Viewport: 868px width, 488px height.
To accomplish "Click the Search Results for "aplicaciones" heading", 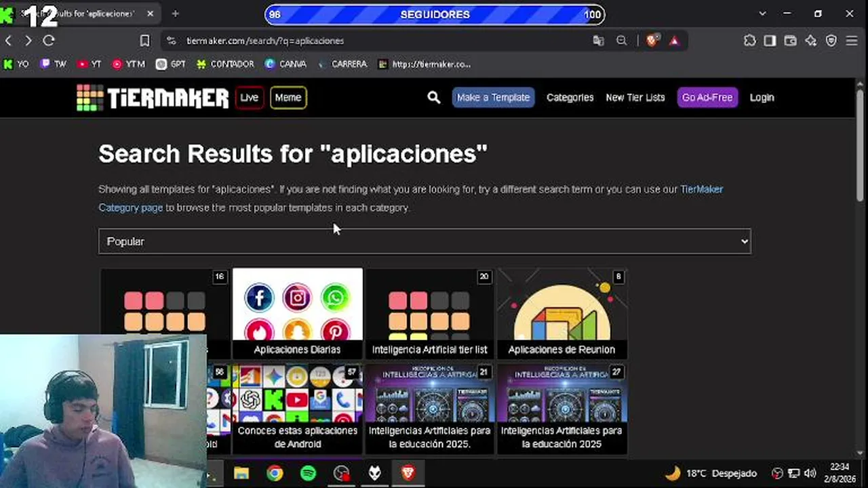I will (x=293, y=154).
